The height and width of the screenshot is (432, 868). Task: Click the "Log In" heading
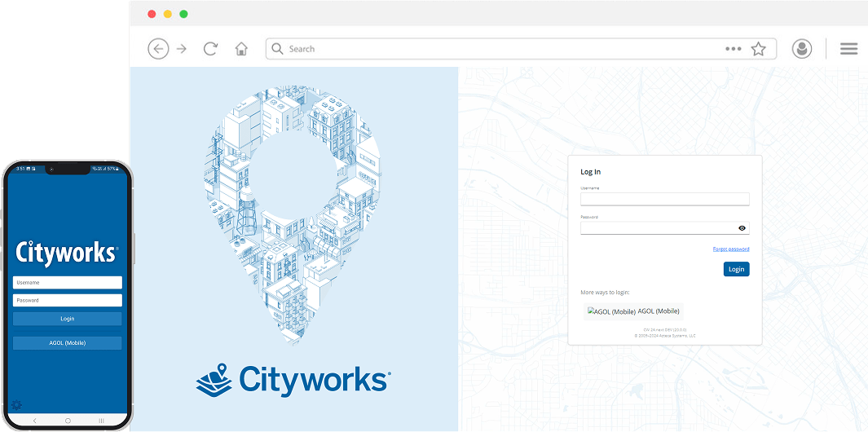[x=591, y=172]
